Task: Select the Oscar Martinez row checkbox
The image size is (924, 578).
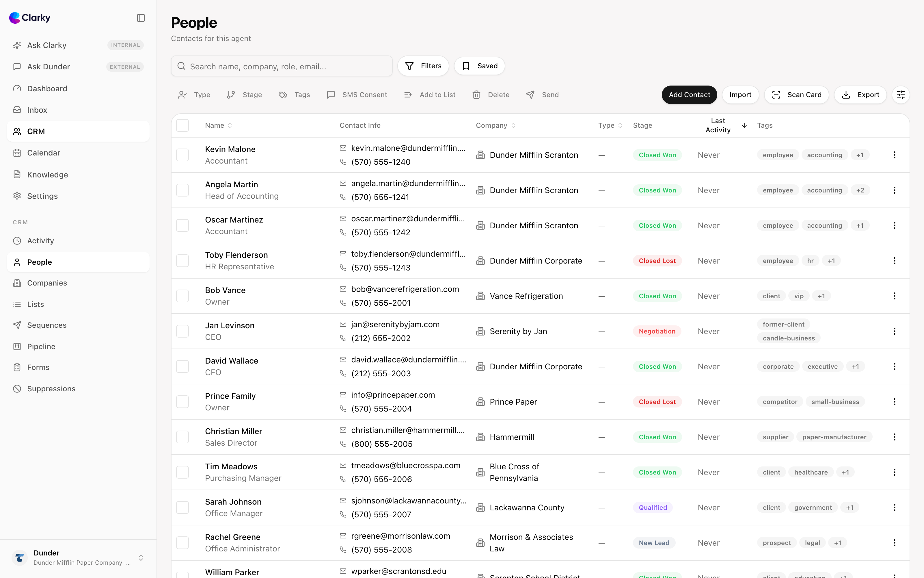Action: pos(182,225)
